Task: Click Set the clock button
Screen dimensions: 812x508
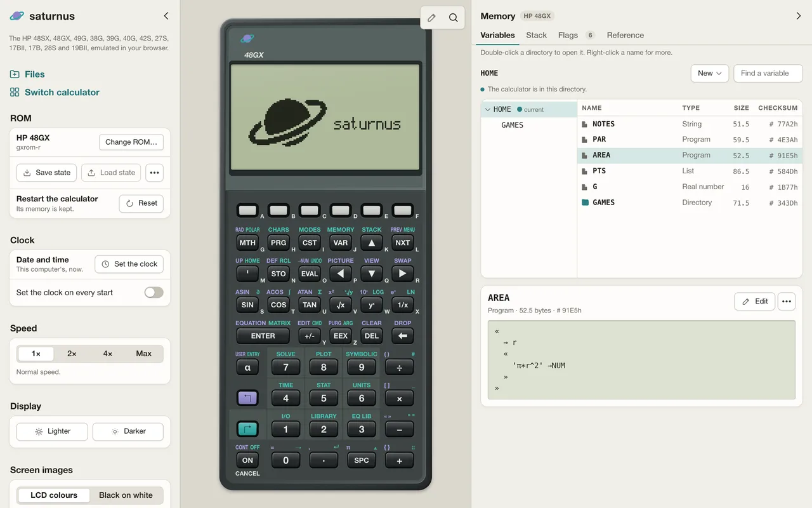Action: tap(129, 264)
